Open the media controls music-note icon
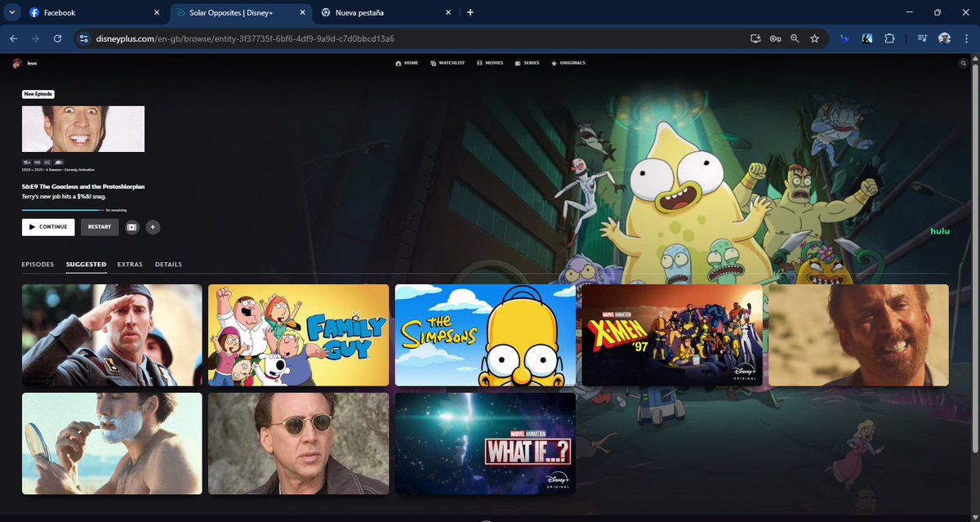This screenshot has height=522, width=980. point(922,38)
